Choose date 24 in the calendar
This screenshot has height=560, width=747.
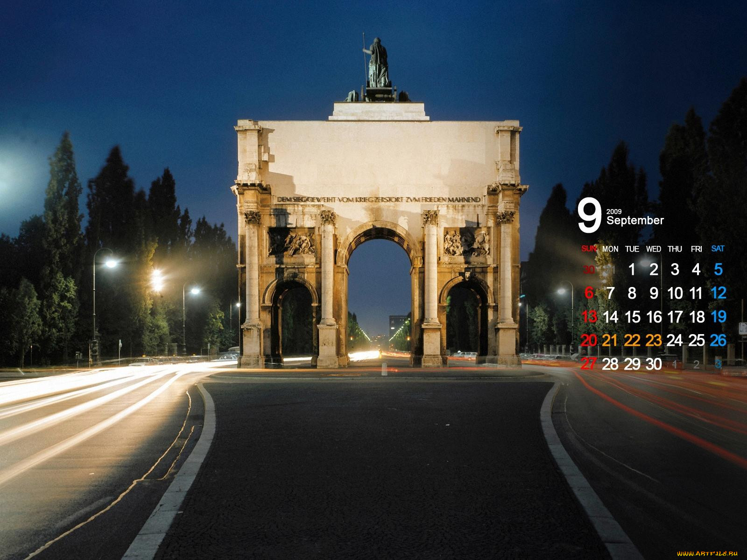[675, 341]
